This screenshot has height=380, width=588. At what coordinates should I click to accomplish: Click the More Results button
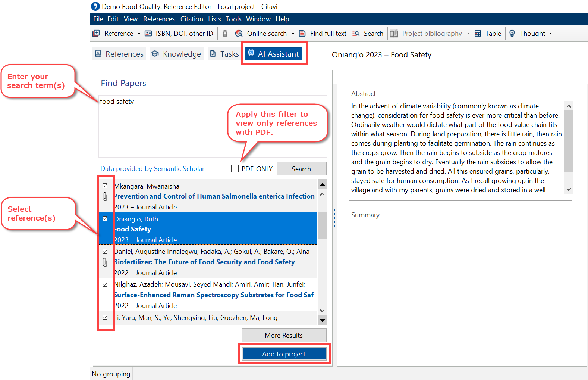[284, 335]
